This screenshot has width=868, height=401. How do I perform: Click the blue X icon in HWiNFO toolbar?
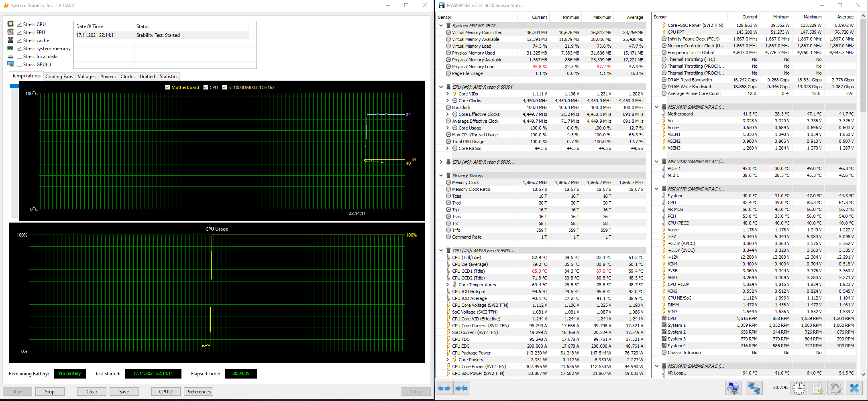(x=854, y=388)
